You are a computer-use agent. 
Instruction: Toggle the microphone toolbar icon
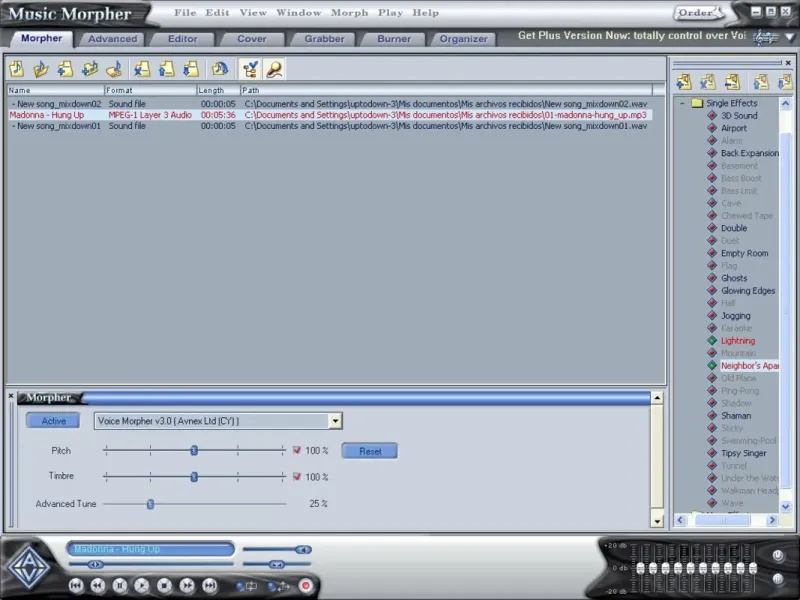(274, 69)
